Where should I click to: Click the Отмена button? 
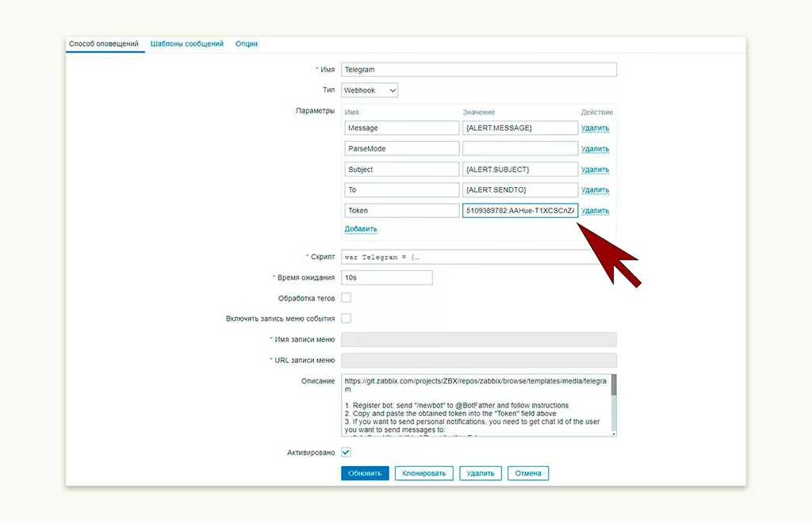point(528,473)
